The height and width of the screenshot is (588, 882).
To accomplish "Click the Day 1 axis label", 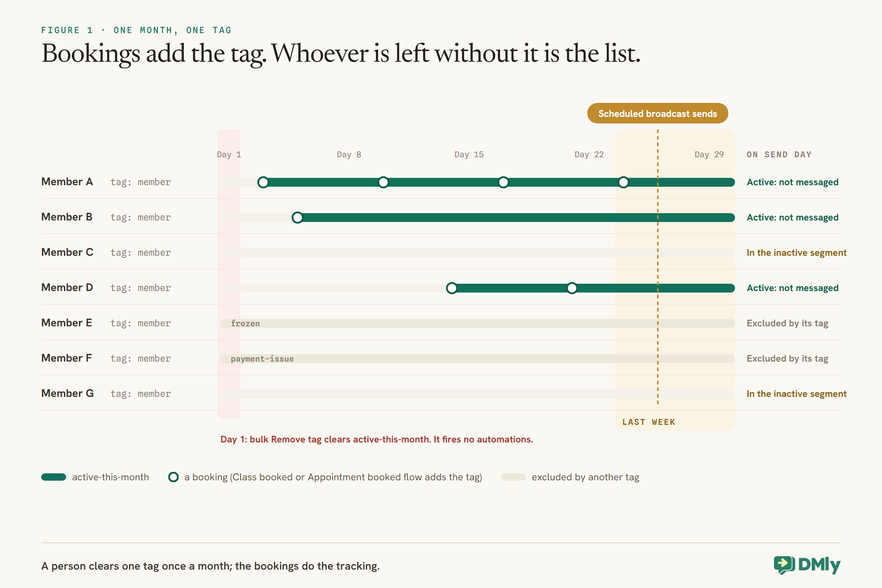I will [x=229, y=154].
